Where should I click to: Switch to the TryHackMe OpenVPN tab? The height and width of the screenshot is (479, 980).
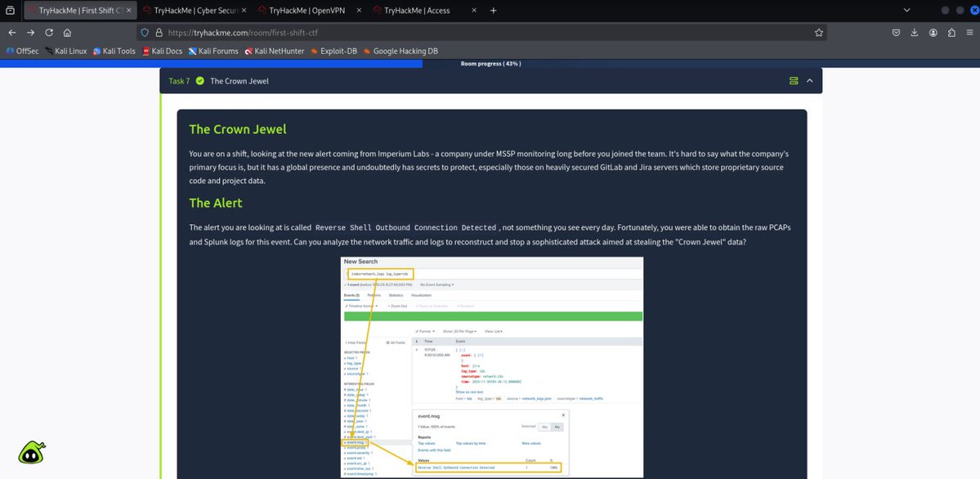310,11
